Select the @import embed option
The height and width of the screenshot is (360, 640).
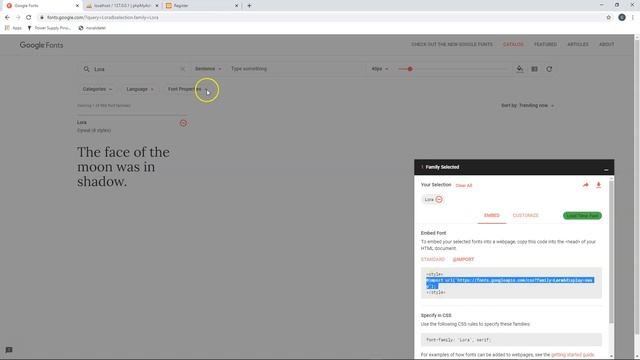463,259
